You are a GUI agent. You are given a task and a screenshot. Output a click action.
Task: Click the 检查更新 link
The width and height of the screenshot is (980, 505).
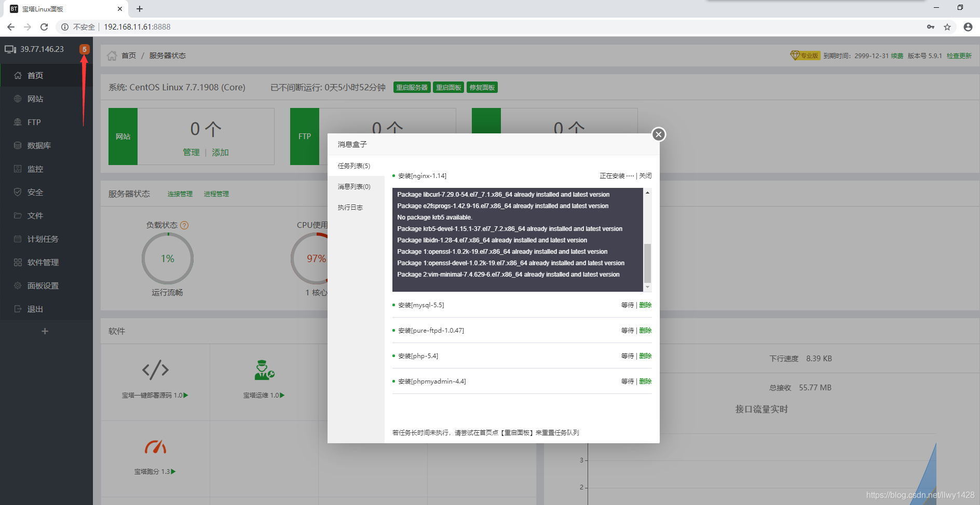[959, 56]
